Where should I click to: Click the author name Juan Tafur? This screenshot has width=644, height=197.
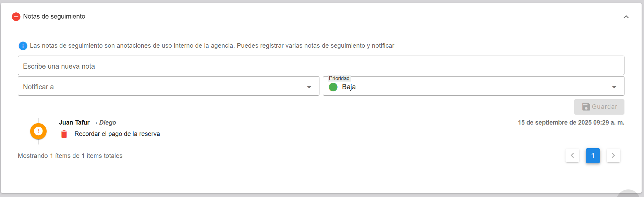(74, 123)
